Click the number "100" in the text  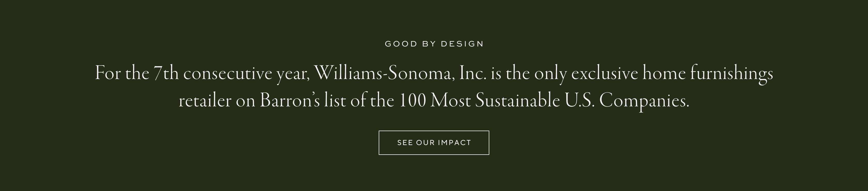(412, 101)
